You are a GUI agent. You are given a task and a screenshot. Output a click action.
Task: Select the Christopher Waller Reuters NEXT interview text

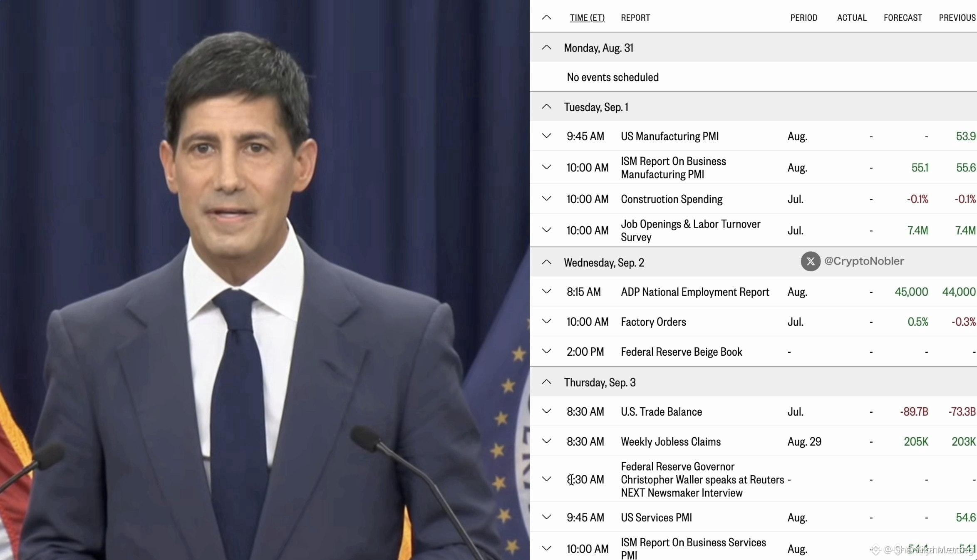tap(702, 480)
